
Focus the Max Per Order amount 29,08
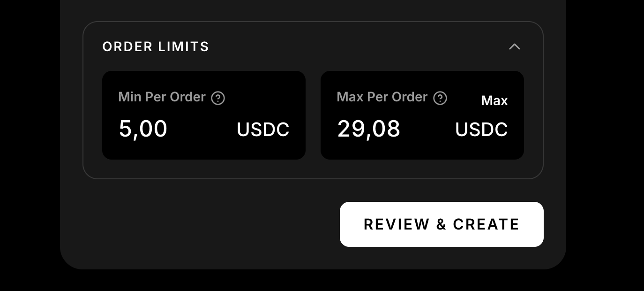(x=369, y=129)
